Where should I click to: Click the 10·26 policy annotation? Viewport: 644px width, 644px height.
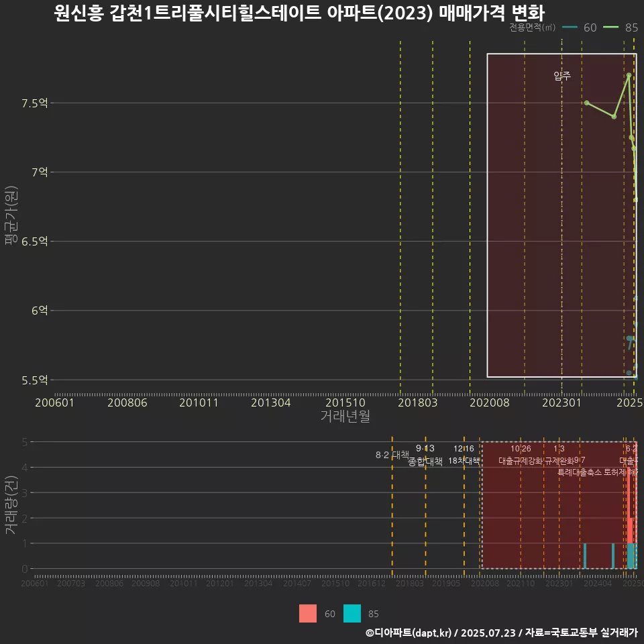521,449
